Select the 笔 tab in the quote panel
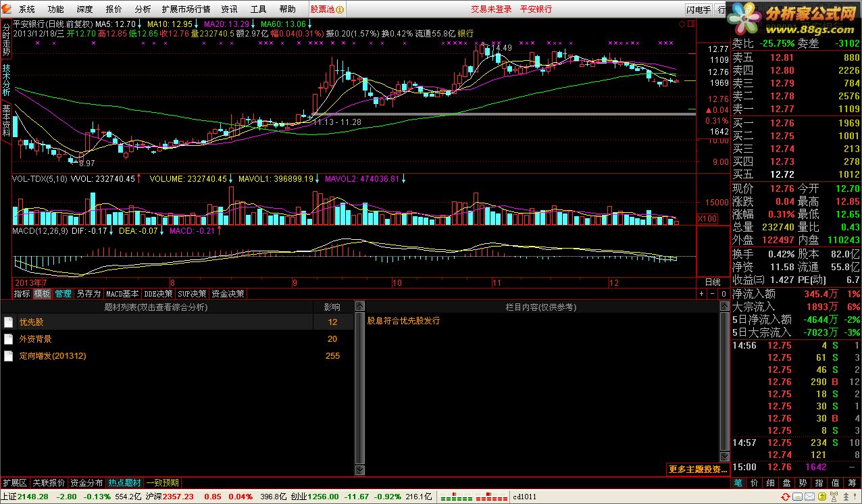Screen dimensions: 862x504 [x=738, y=483]
